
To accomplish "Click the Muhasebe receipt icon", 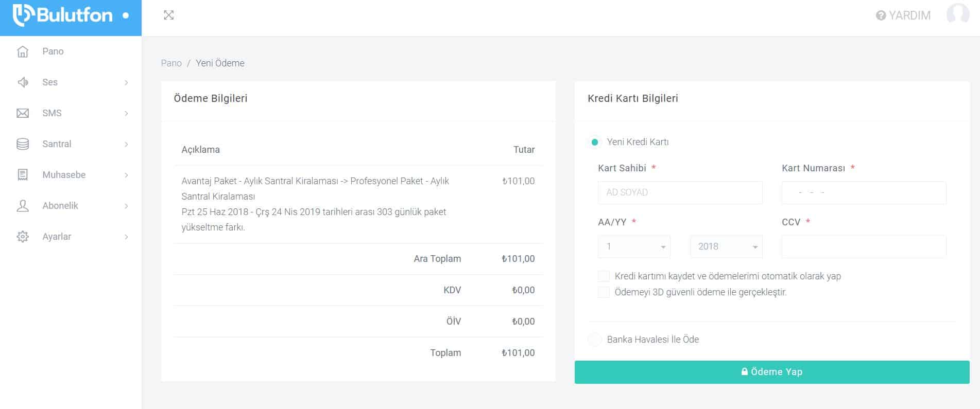I will (x=23, y=175).
